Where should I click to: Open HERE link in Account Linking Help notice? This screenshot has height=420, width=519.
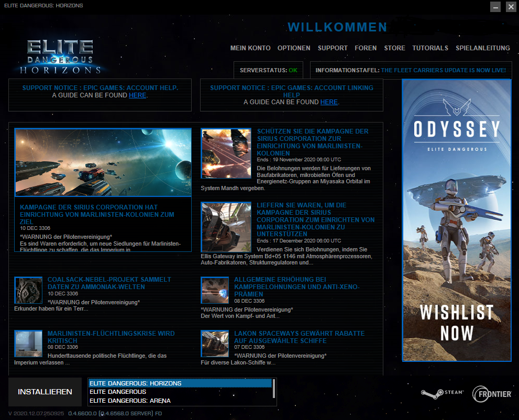(329, 102)
